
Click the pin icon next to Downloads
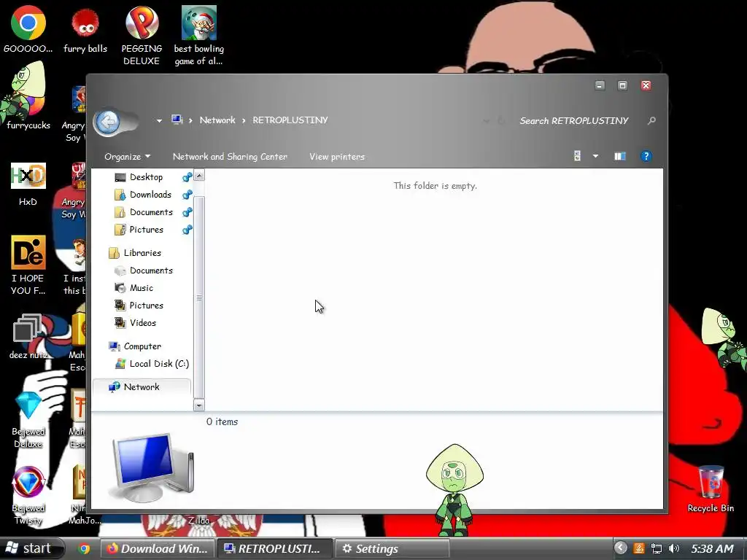point(187,195)
